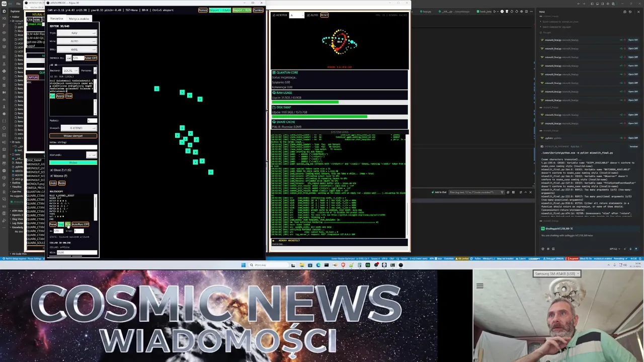The image size is (644, 362).
Task: Click the Podaj field containing X
Action: coord(91,121)
